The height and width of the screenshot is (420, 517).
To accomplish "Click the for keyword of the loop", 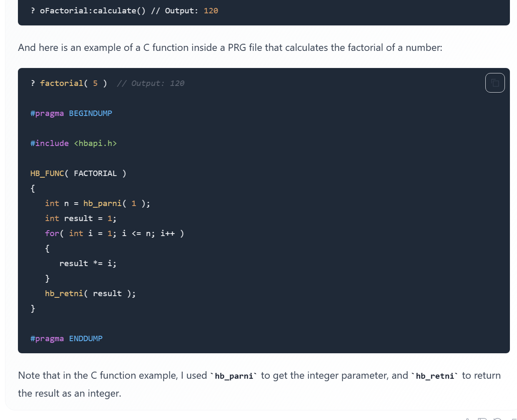I will 52,234.
